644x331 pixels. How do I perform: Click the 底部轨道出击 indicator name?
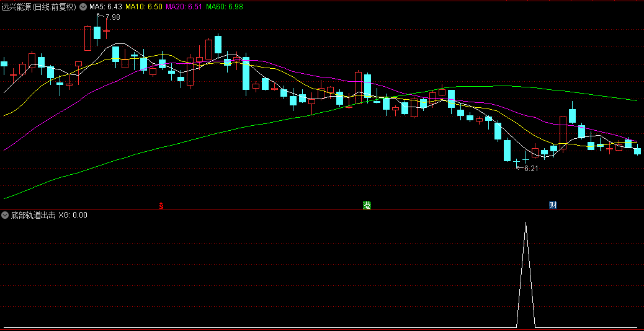click(x=33, y=215)
